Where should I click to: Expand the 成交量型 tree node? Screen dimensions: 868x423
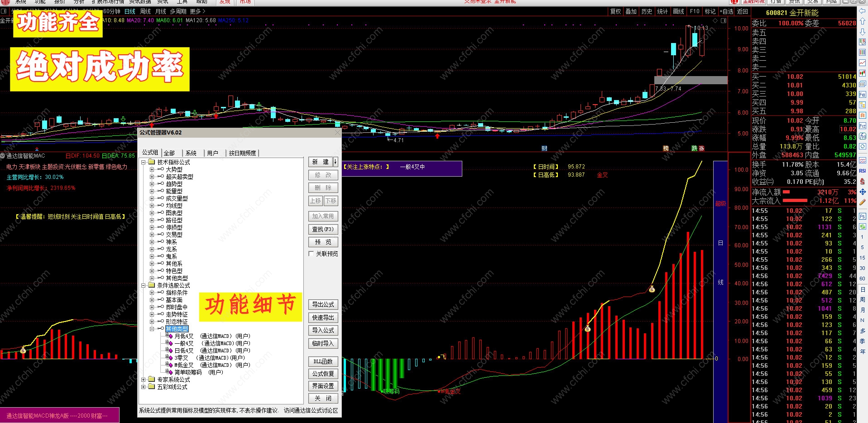152,198
